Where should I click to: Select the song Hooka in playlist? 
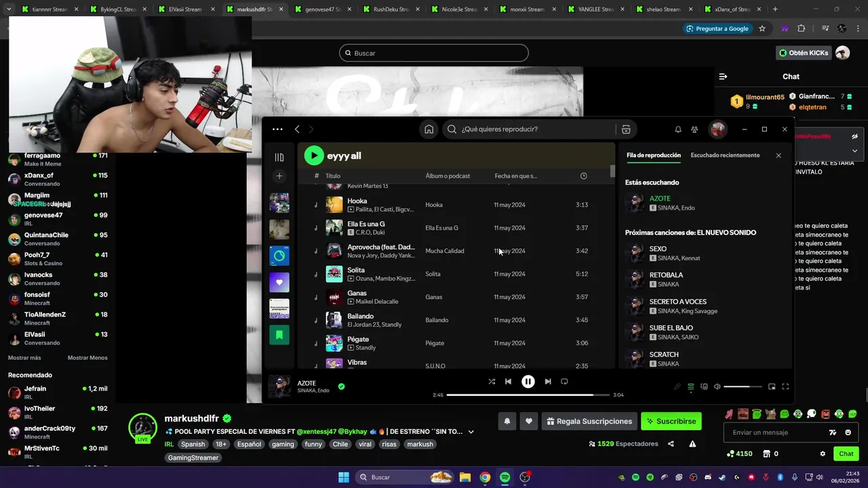[456, 205]
